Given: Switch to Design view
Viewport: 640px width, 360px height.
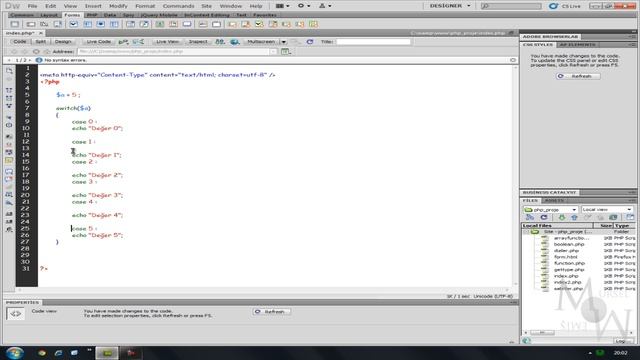Looking at the screenshot, I should click(x=62, y=42).
